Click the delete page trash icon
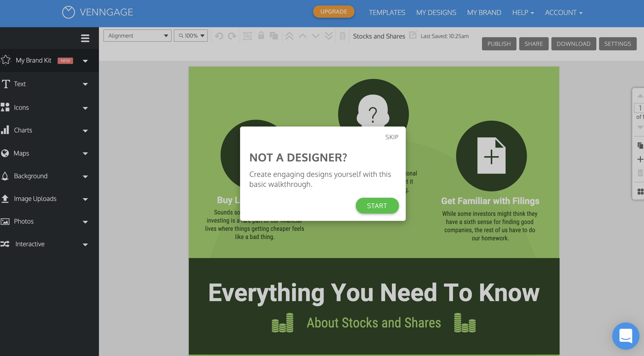The height and width of the screenshot is (356, 644). [x=640, y=173]
